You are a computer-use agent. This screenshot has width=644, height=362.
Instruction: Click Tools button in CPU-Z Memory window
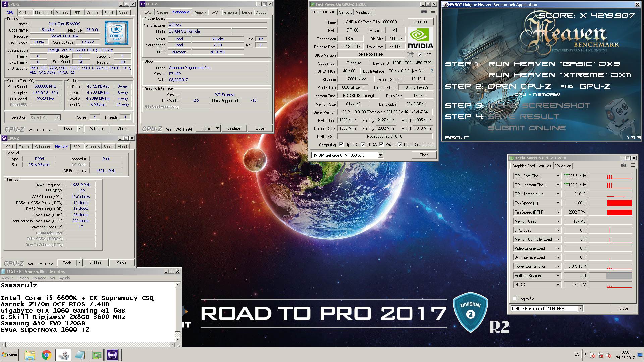coord(67,263)
